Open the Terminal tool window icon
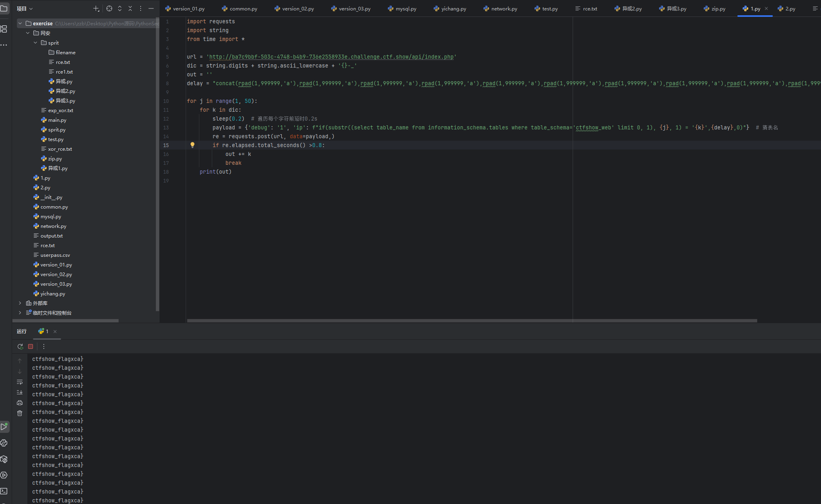This screenshot has width=821, height=504. pos(4,491)
